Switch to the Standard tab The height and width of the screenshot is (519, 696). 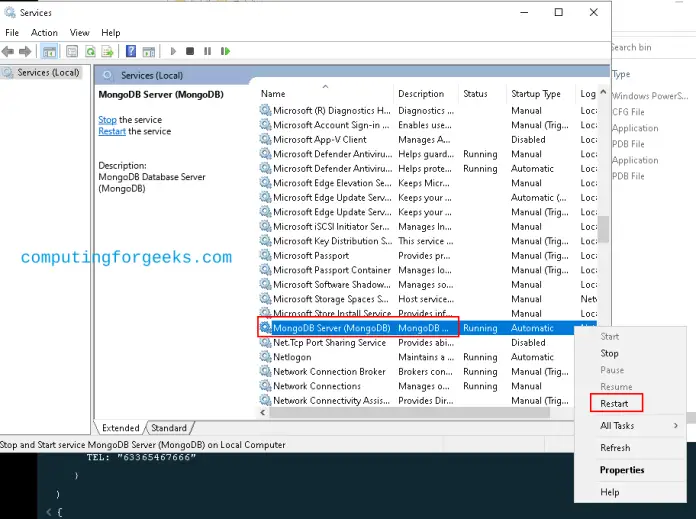pyautogui.click(x=168, y=428)
